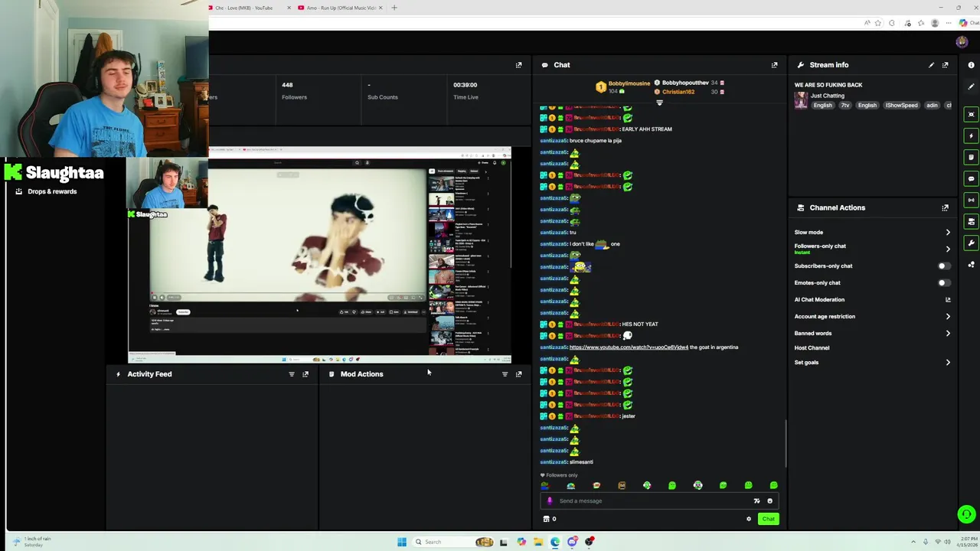Click the taskbar Search box
This screenshot has height=551, width=980.
[453, 542]
